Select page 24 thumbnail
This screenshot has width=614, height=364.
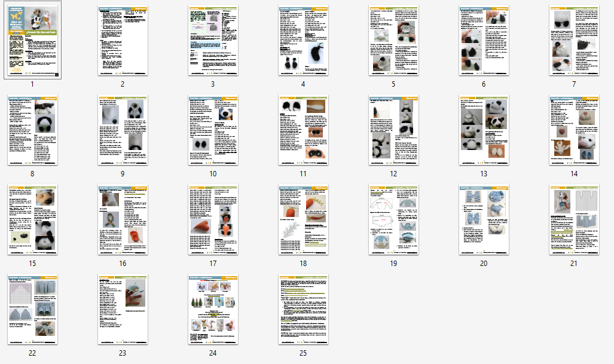(x=213, y=309)
